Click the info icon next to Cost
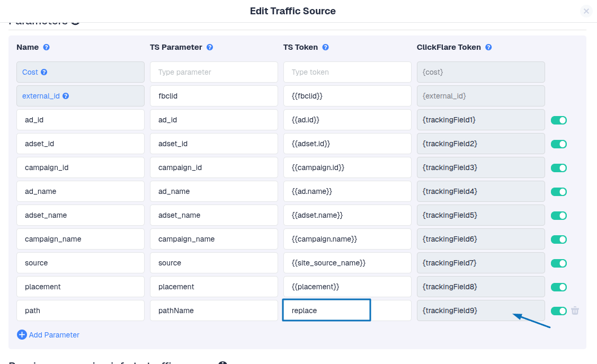The height and width of the screenshot is (364, 597). 44,72
